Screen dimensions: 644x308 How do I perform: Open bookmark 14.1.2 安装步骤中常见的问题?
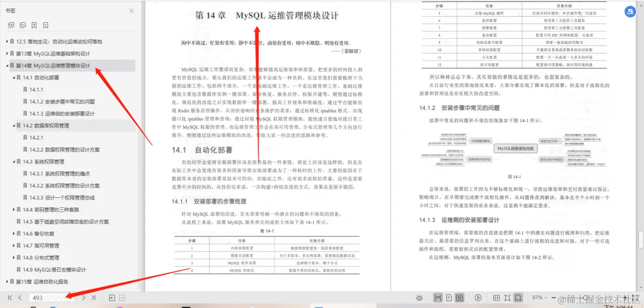point(62,102)
